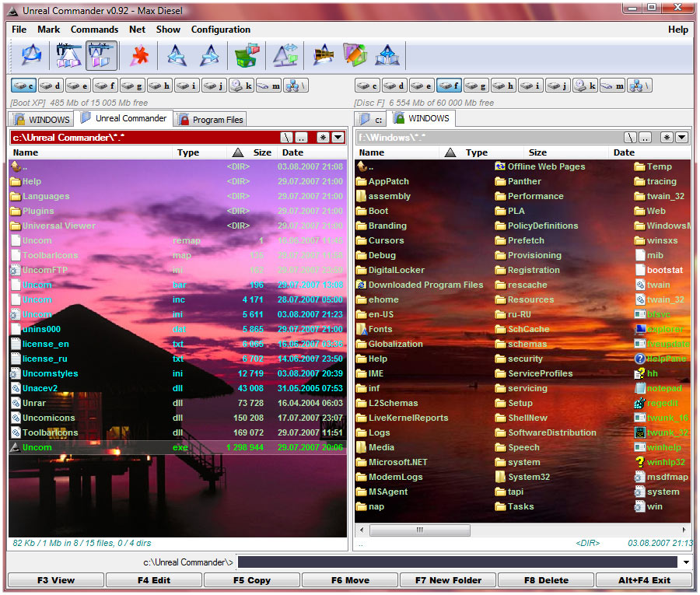Image resolution: width=700 pixels, height=595 pixels.
Task: Open the Help menu
Action: (x=677, y=30)
